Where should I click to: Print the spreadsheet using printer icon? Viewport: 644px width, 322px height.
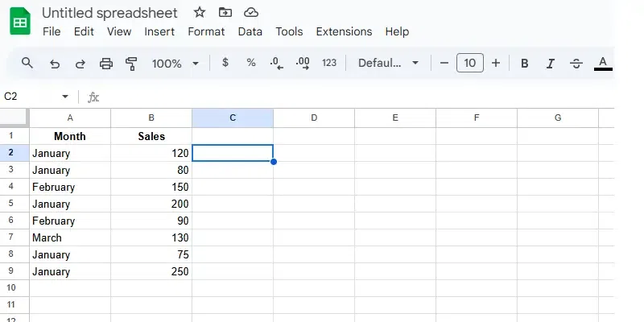[105, 63]
